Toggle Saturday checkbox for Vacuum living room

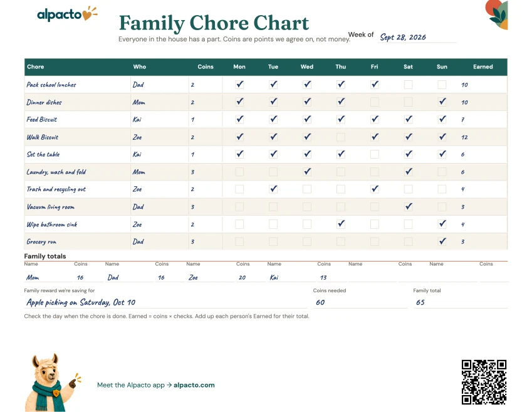(408, 206)
